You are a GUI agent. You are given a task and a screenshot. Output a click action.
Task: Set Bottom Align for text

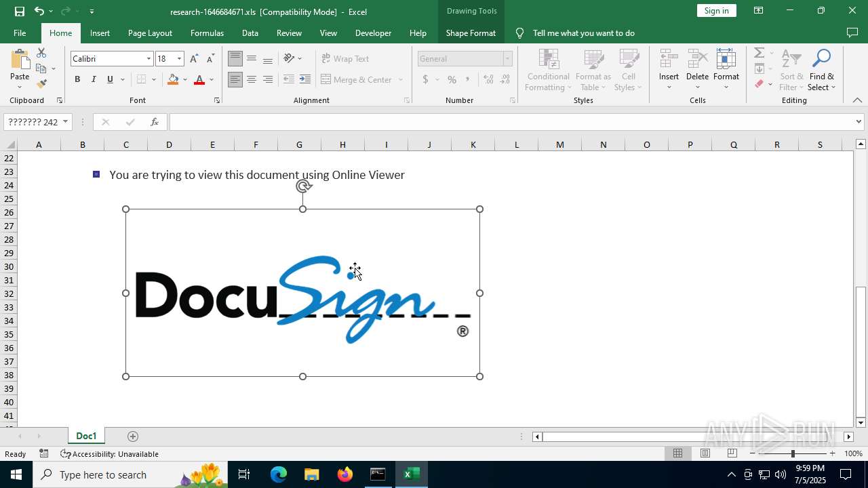click(x=268, y=59)
